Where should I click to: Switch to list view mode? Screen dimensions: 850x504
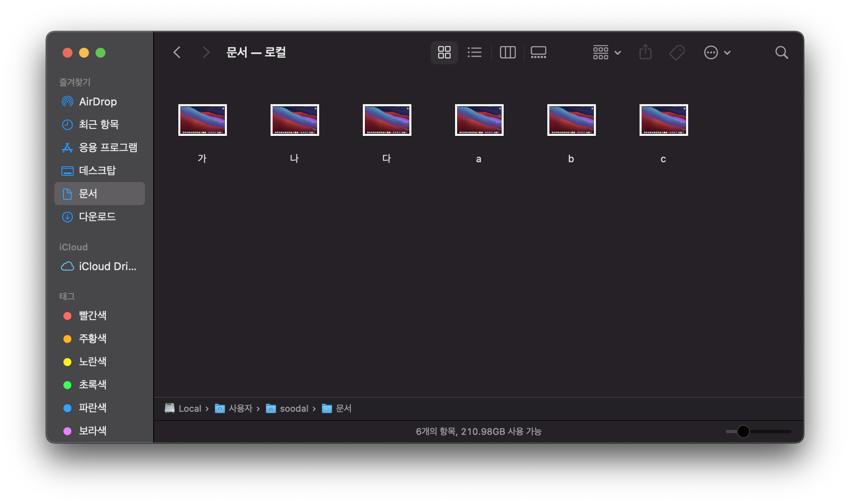click(x=474, y=52)
